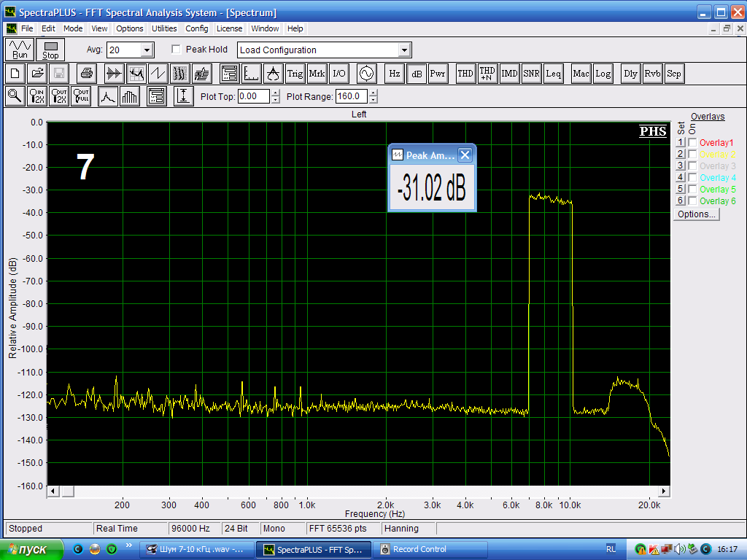Open calibration microphone icon

[274, 74]
